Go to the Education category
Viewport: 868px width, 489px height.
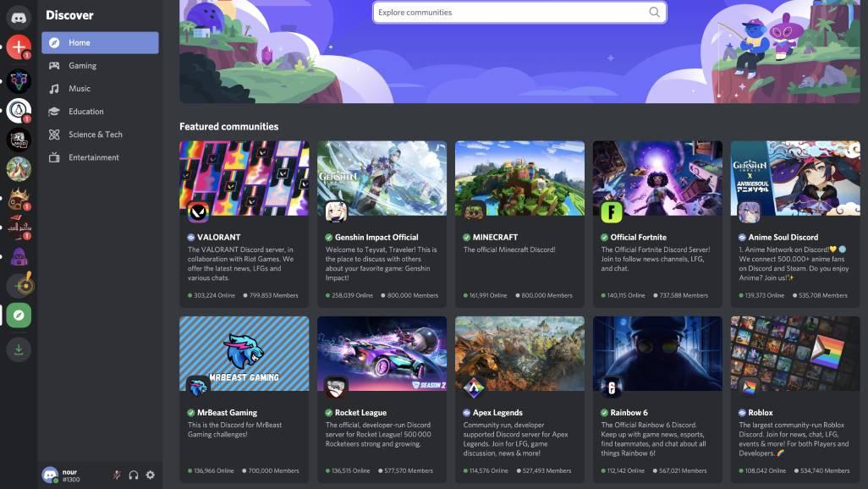100,112
